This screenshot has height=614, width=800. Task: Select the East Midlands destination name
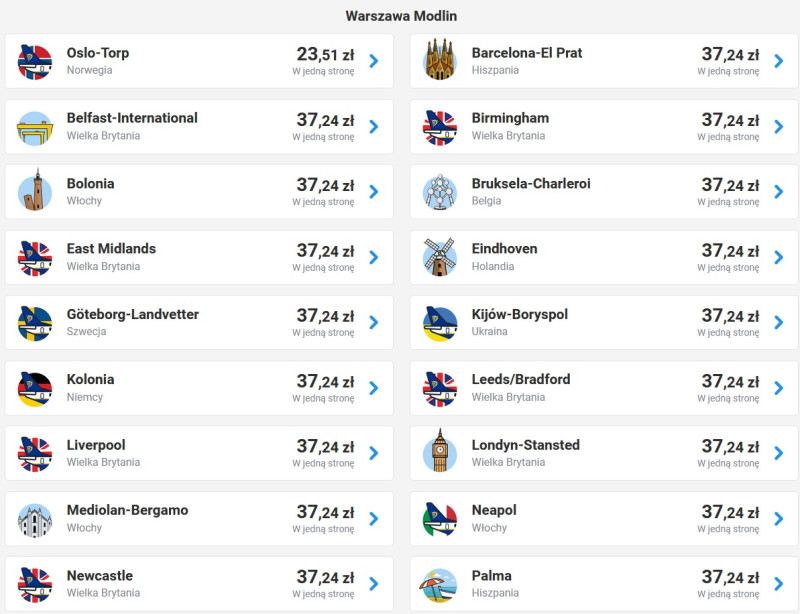pyautogui.click(x=111, y=249)
